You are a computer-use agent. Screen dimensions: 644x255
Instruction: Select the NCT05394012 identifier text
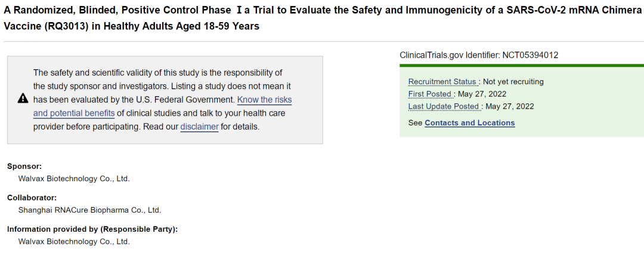[530, 55]
